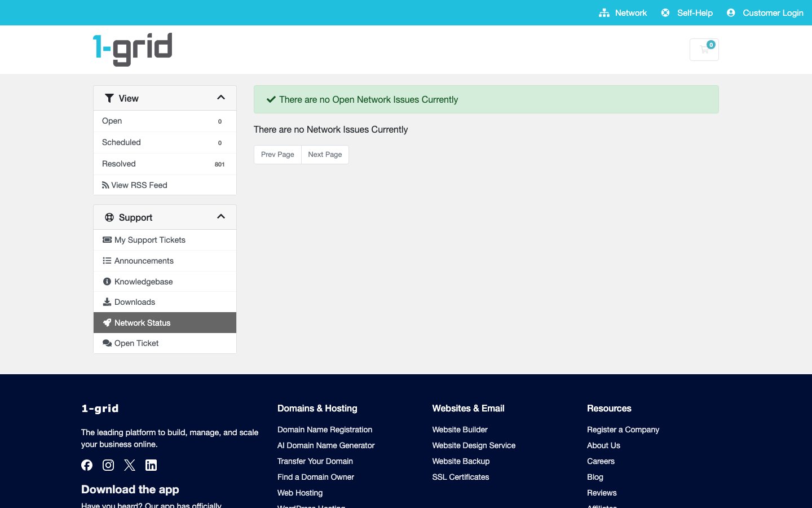This screenshot has width=812, height=508.
Task: Click the Resolved count badge 801
Action: point(220,164)
